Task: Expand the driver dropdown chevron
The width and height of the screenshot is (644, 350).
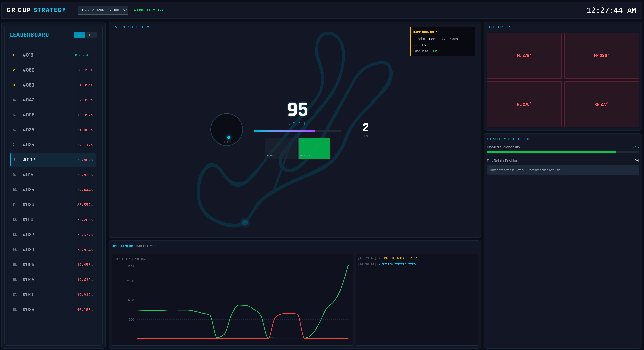Action: (125, 10)
